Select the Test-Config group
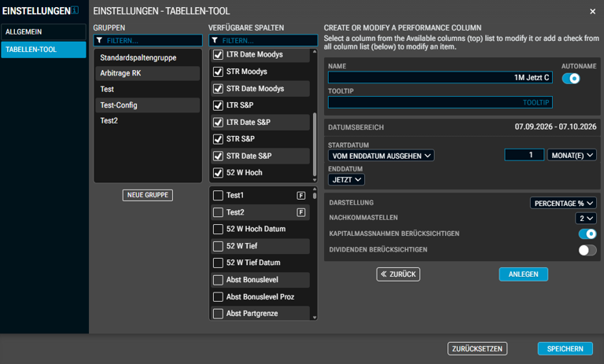Screen dimensions: 604x364 click(x=148, y=105)
